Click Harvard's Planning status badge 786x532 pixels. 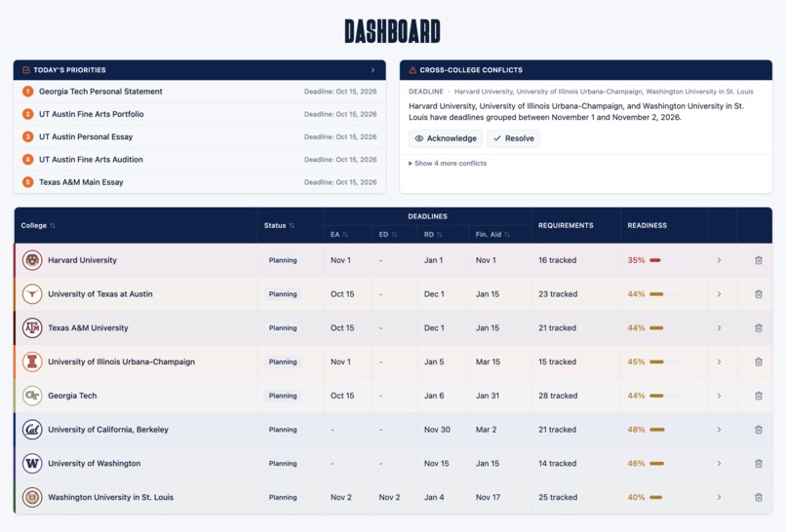pos(283,260)
